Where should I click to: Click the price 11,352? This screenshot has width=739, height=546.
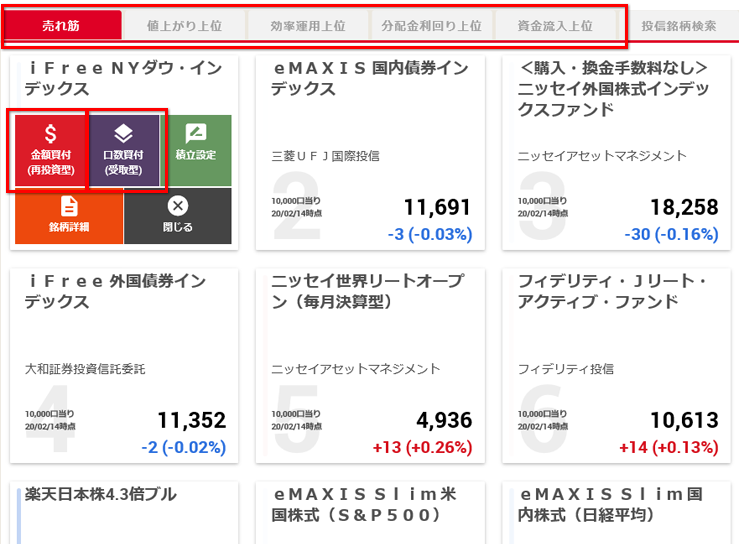pos(191,420)
